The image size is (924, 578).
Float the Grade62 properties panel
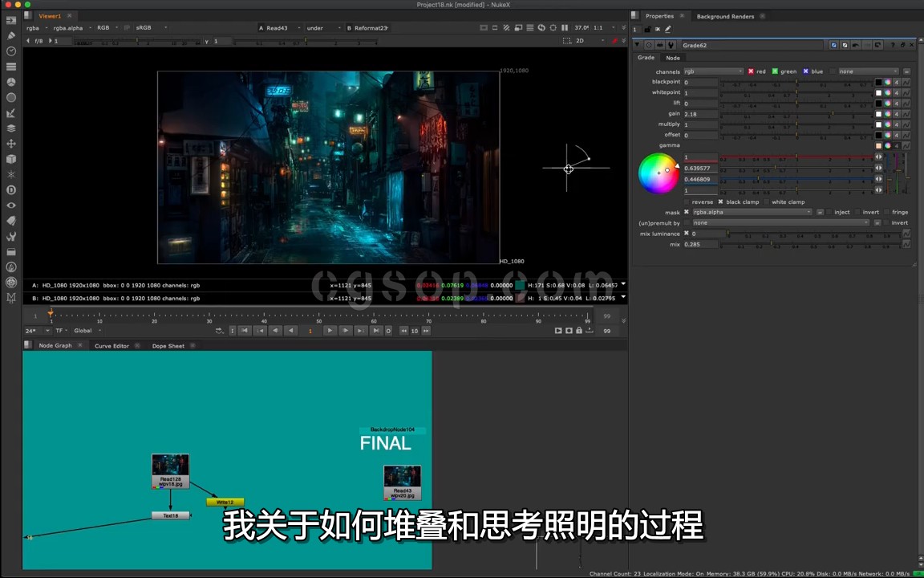902,45
